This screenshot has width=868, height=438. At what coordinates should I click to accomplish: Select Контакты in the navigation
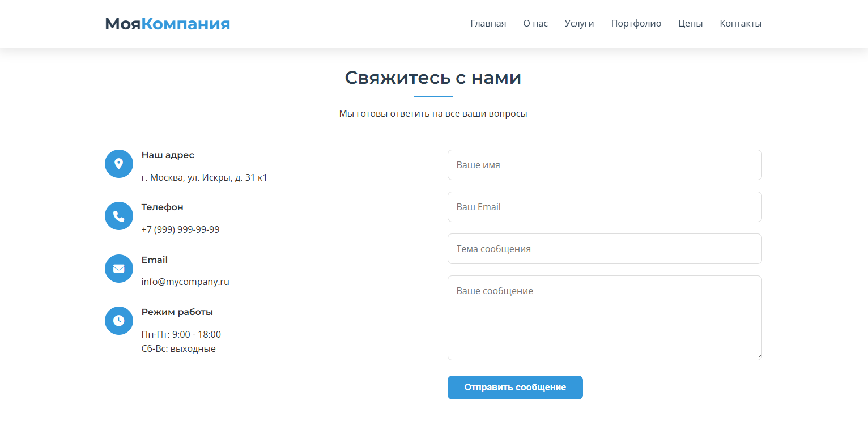(741, 24)
